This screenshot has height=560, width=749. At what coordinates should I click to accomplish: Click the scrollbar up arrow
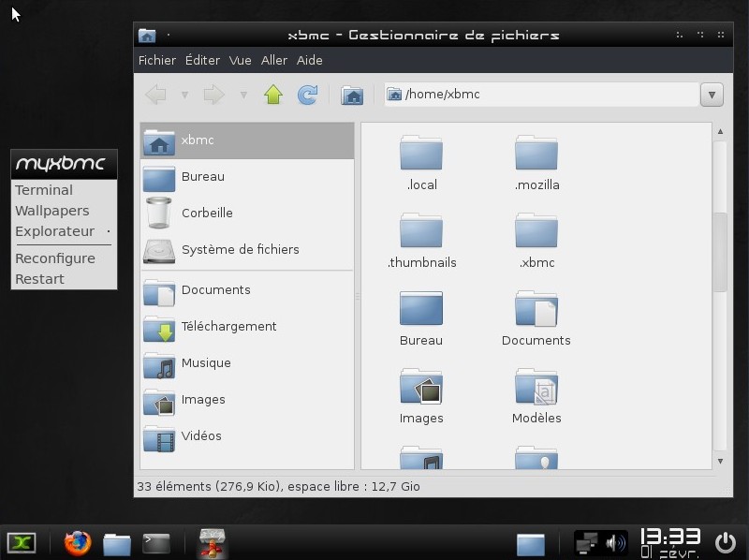click(x=720, y=131)
